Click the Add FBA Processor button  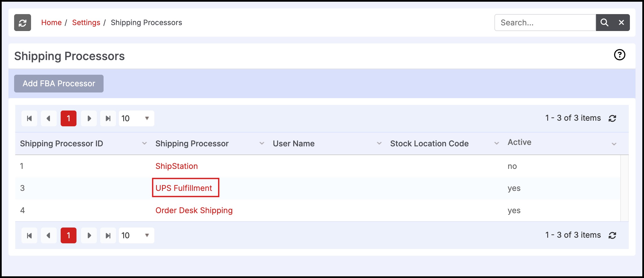[x=59, y=83]
